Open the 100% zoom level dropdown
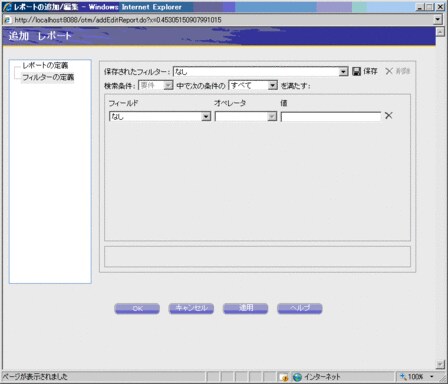Image resolution: width=448 pixels, height=384 pixels. (432, 377)
